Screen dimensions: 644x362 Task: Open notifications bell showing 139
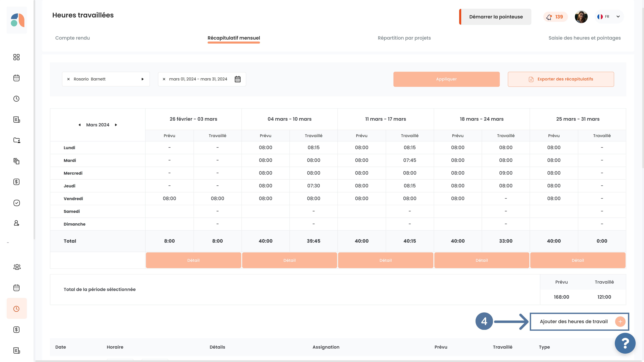[x=555, y=17]
